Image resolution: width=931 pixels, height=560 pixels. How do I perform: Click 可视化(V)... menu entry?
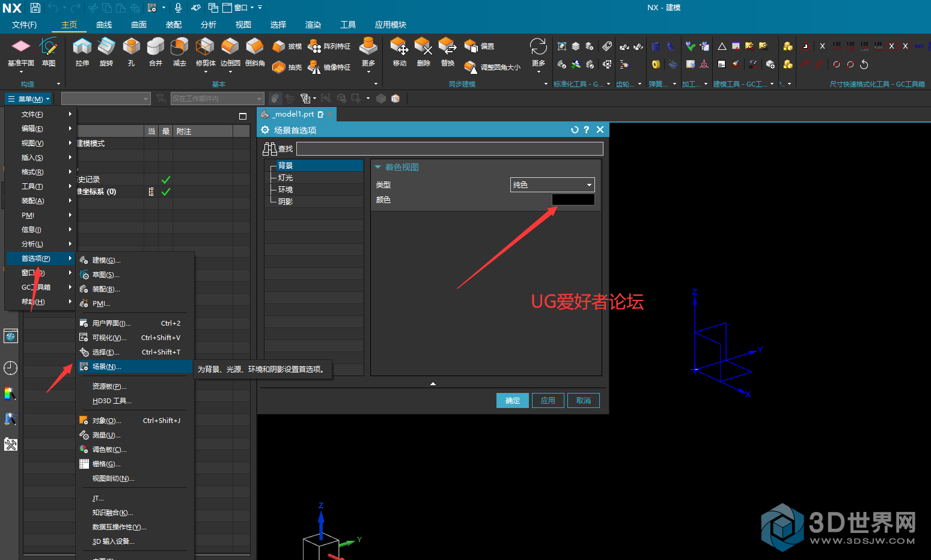point(135,338)
